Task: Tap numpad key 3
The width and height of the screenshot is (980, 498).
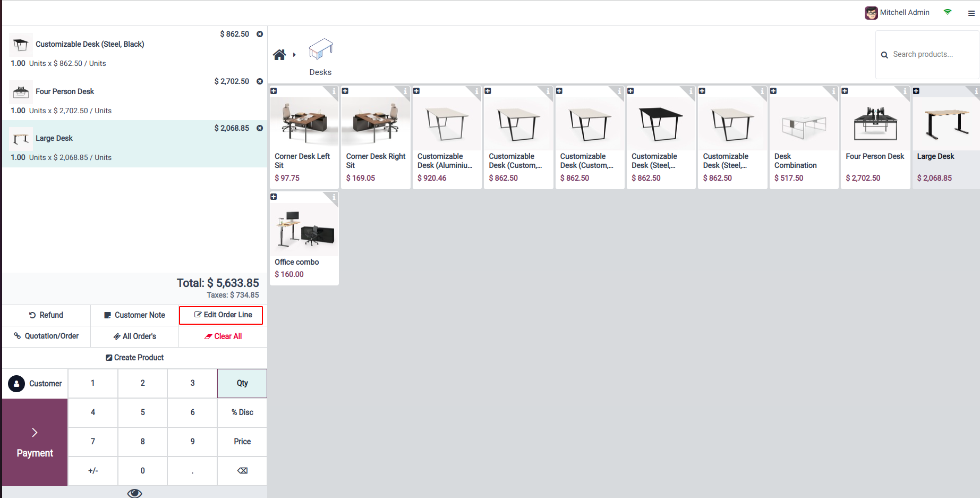Action: click(x=192, y=383)
